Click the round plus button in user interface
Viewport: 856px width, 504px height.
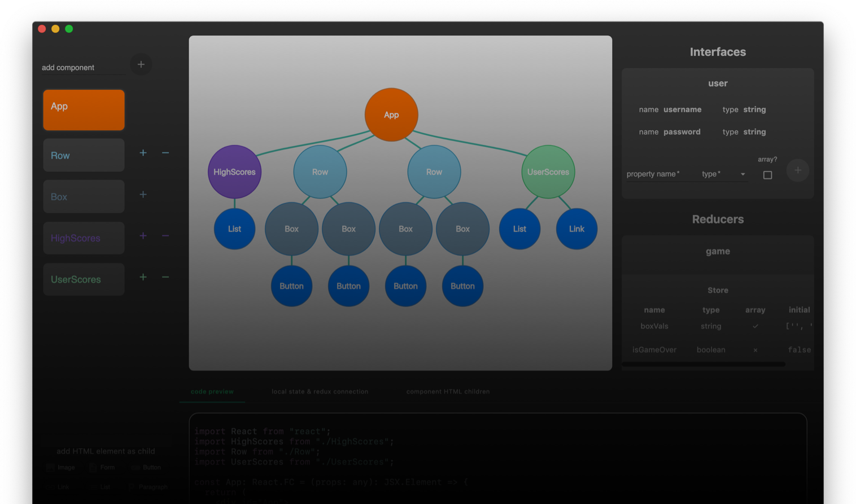pos(798,170)
